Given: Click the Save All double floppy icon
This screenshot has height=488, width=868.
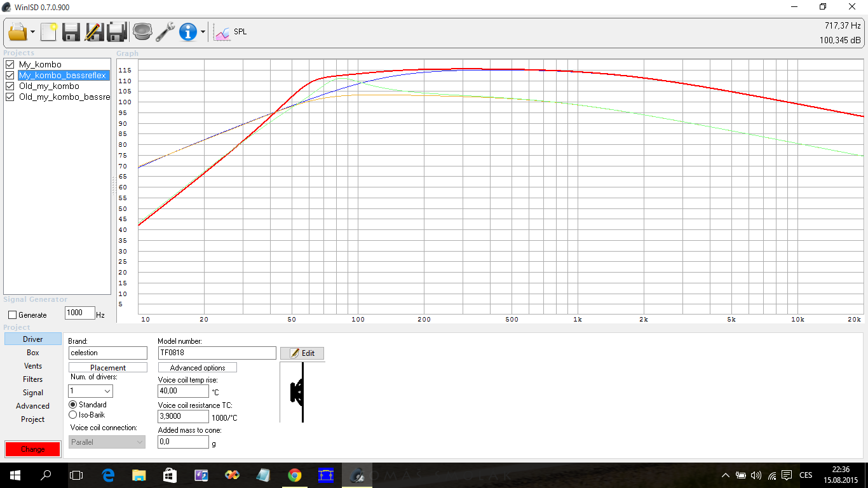Looking at the screenshot, I should (x=117, y=32).
